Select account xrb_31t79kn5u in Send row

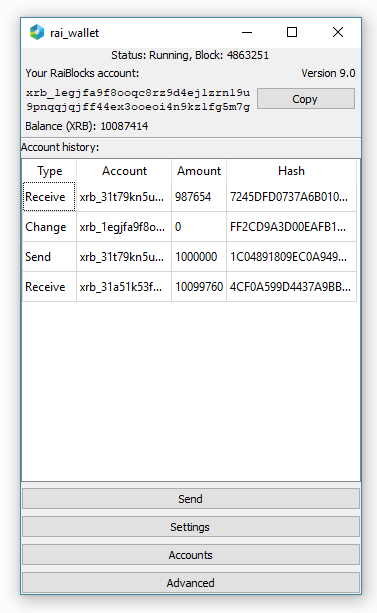(x=124, y=257)
